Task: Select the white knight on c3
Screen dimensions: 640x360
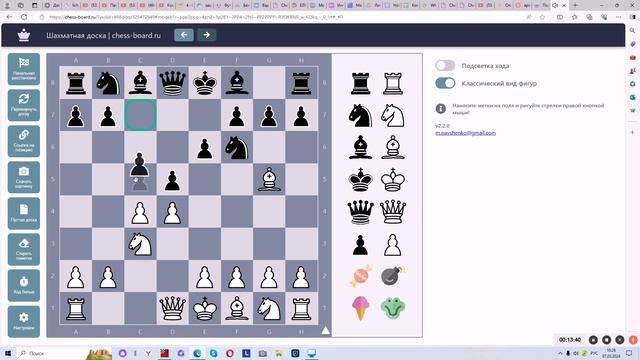Action: 140,244
